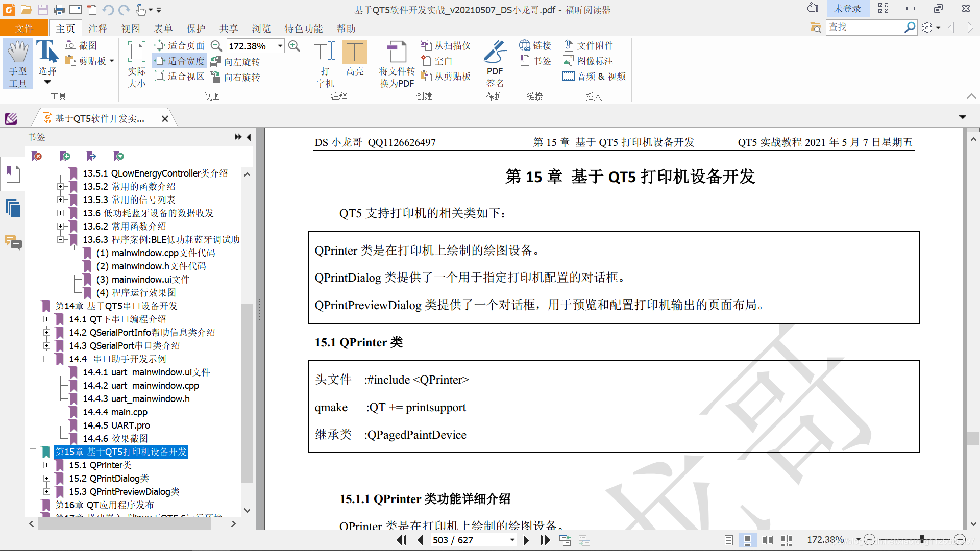
Task: Click the Snapshot (截图) icon
Action: [x=70, y=45]
